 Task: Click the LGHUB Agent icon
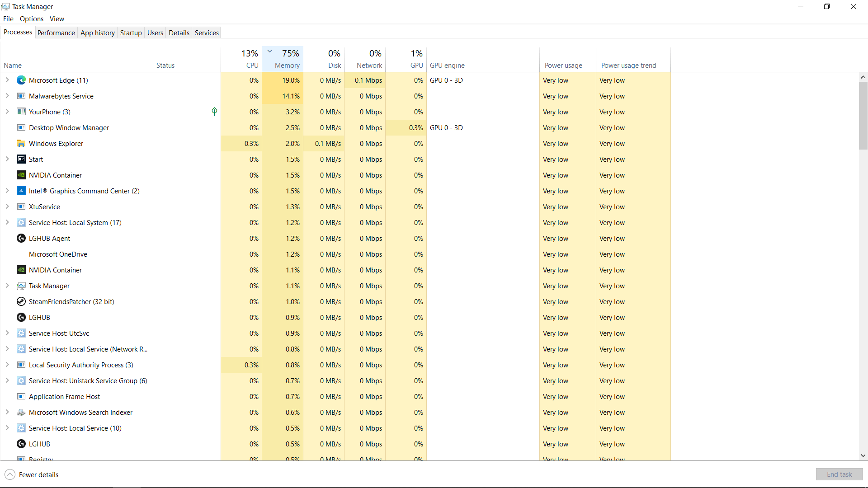coord(21,239)
